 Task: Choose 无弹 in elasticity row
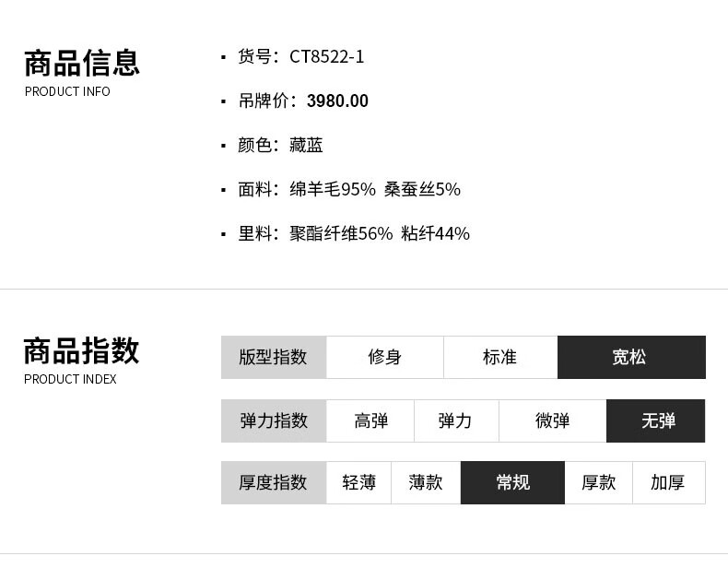click(655, 420)
